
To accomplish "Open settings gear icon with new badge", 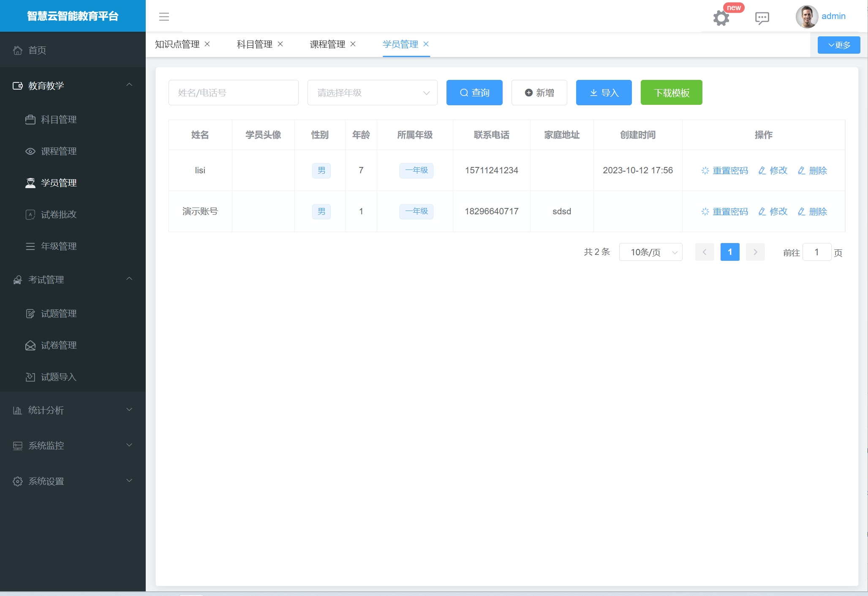I will coord(721,18).
